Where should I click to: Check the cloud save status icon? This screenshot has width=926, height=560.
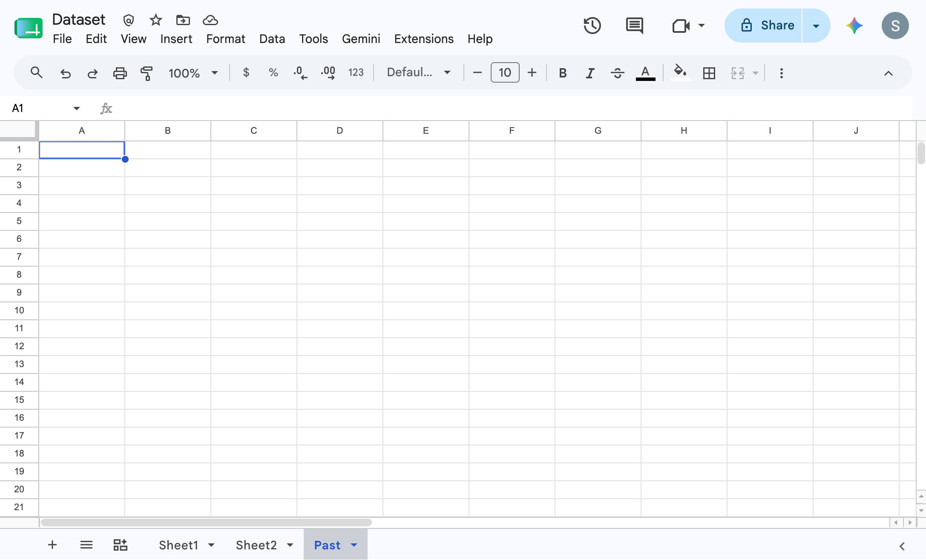210,20
